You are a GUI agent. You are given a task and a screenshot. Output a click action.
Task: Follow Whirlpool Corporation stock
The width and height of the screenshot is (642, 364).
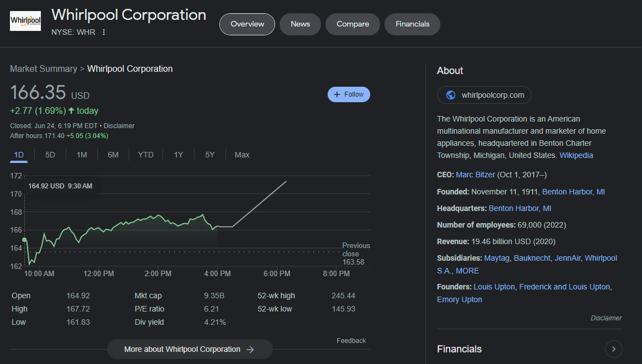pos(349,94)
